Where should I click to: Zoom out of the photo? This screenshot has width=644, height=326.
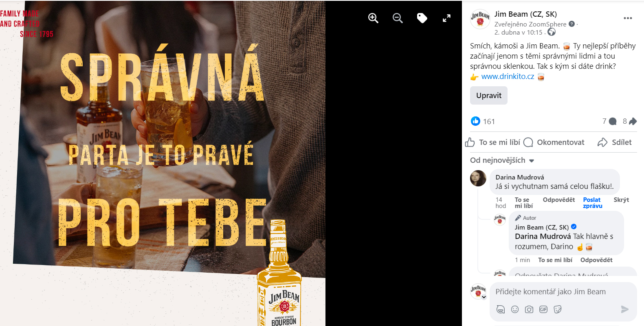[398, 18]
